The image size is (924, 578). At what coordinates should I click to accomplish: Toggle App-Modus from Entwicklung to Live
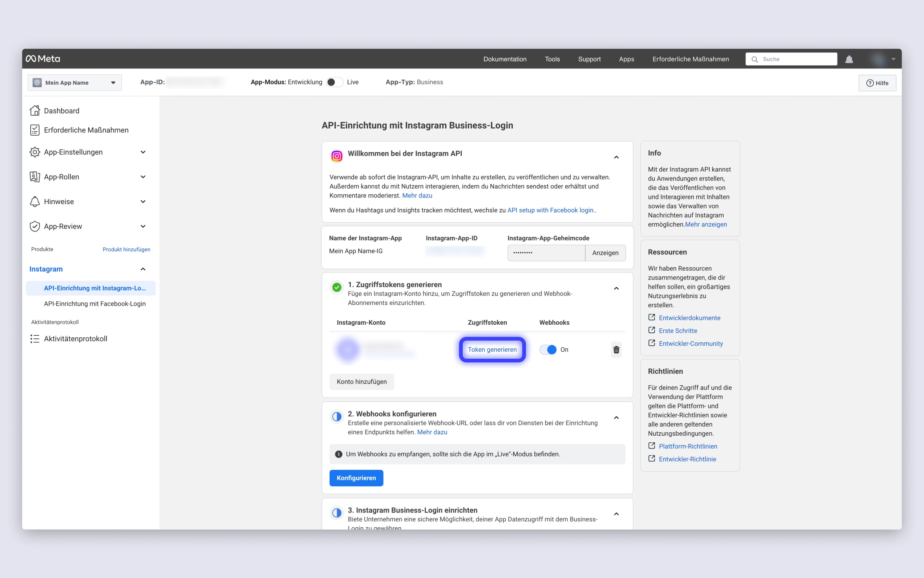[334, 82]
